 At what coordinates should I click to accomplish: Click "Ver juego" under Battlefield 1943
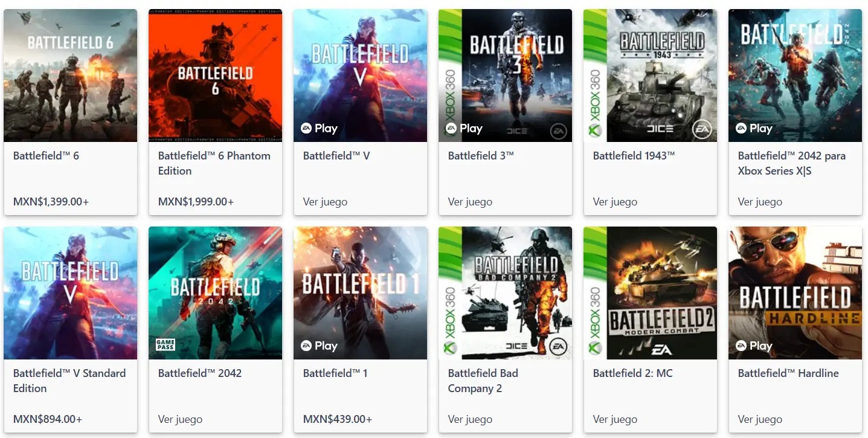coord(615,202)
